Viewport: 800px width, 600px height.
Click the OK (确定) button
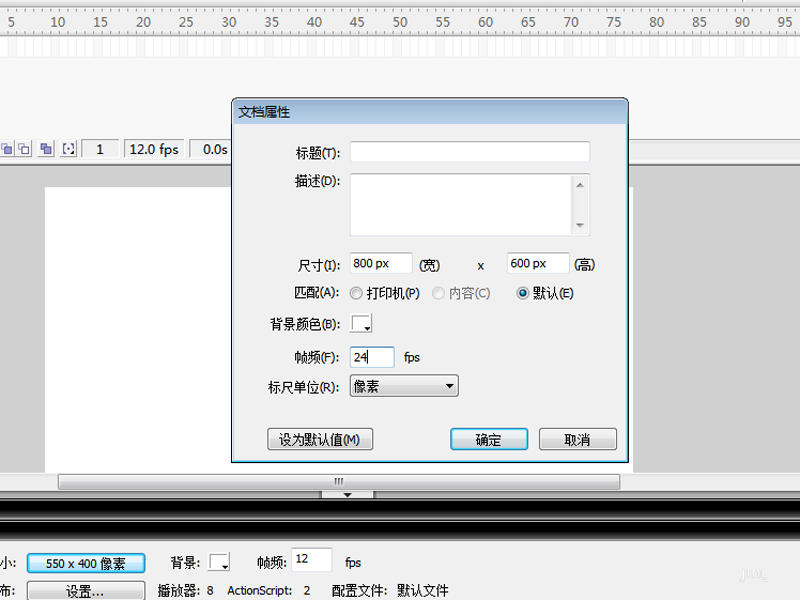click(489, 439)
